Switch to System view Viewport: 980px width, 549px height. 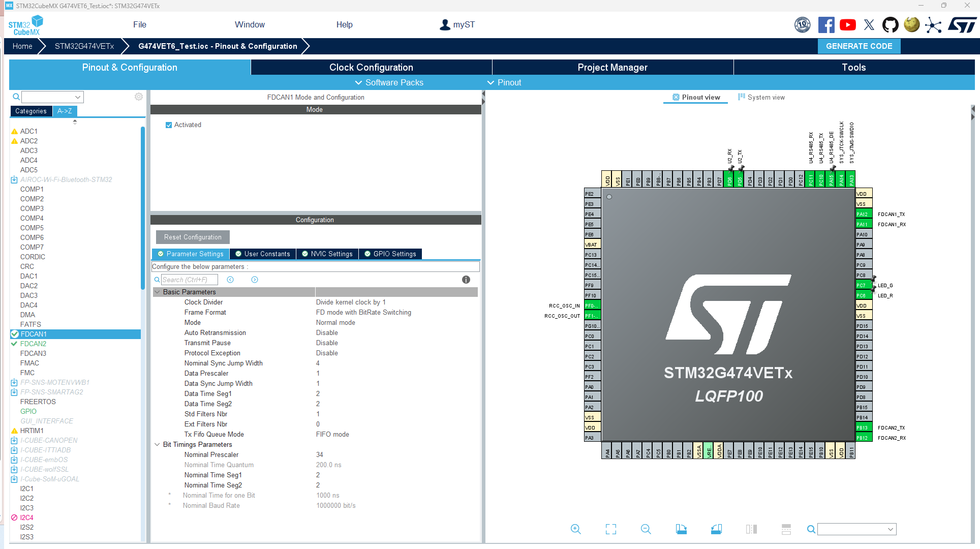pyautogui.click(x=761, y=97)
